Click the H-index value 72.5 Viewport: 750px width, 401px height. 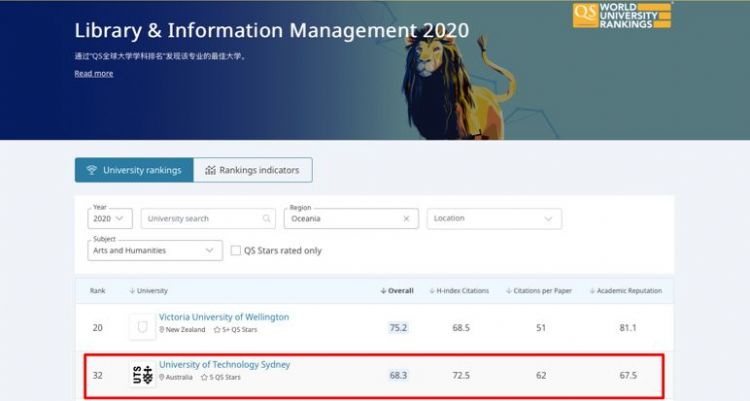[461, 375]
